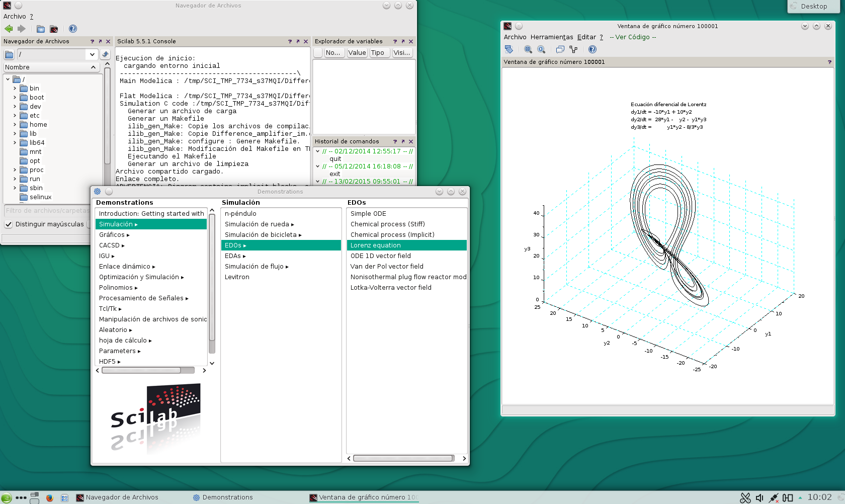Click the original view zoom icon
The width and height of the screenshot is (845, 504).
tap(541, 49)
